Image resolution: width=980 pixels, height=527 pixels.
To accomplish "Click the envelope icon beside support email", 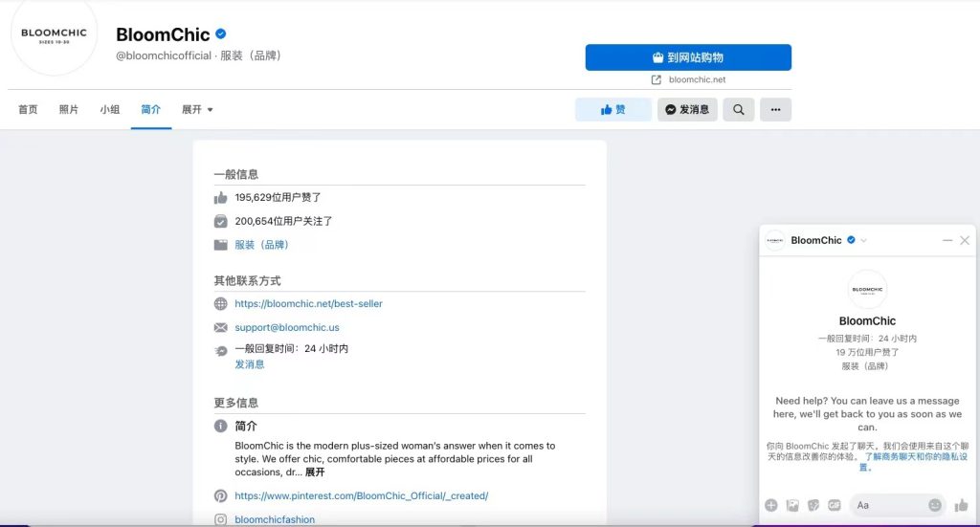I will click(x=221, y=327).
